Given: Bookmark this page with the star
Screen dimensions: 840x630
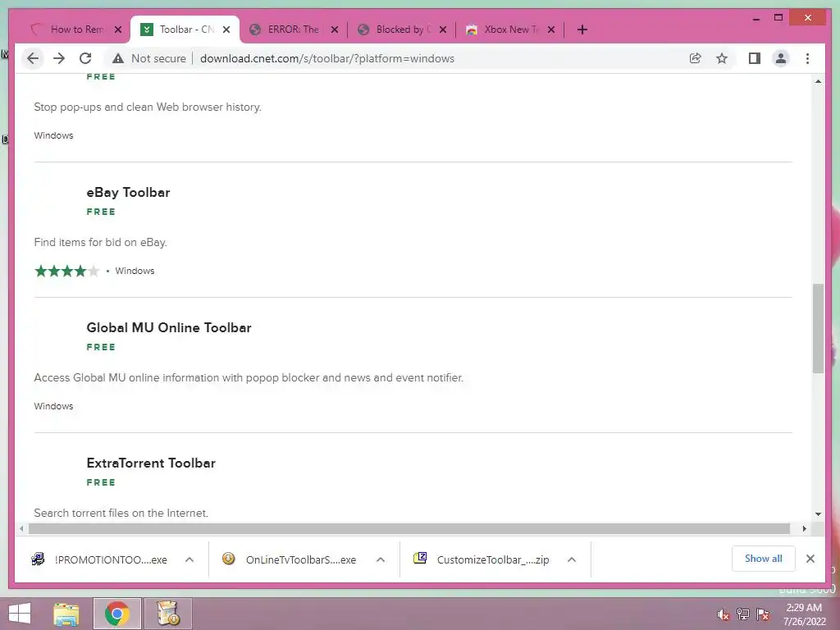Looking at the screenshot, I should (x=722, y=58).
